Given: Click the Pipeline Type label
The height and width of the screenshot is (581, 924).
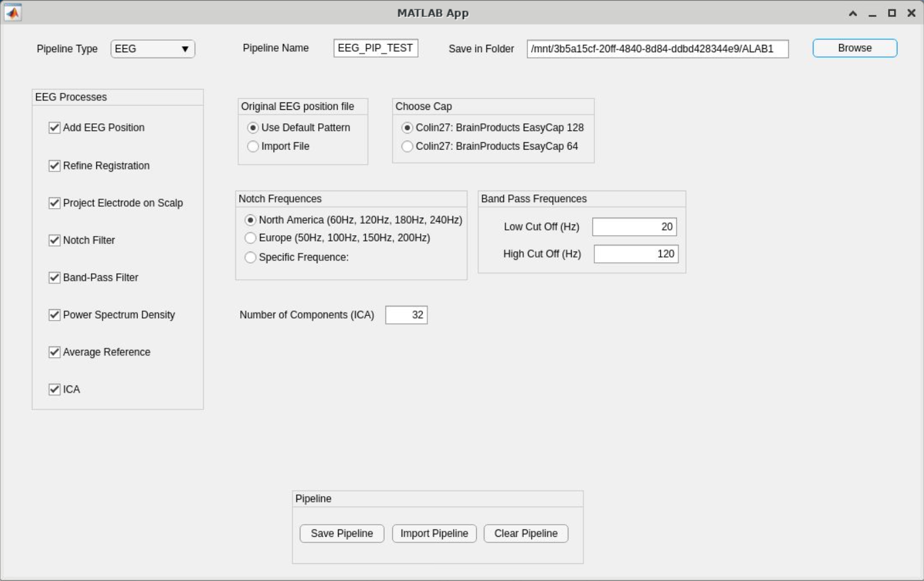Looking at the screenshot, I should click(67, 49).
